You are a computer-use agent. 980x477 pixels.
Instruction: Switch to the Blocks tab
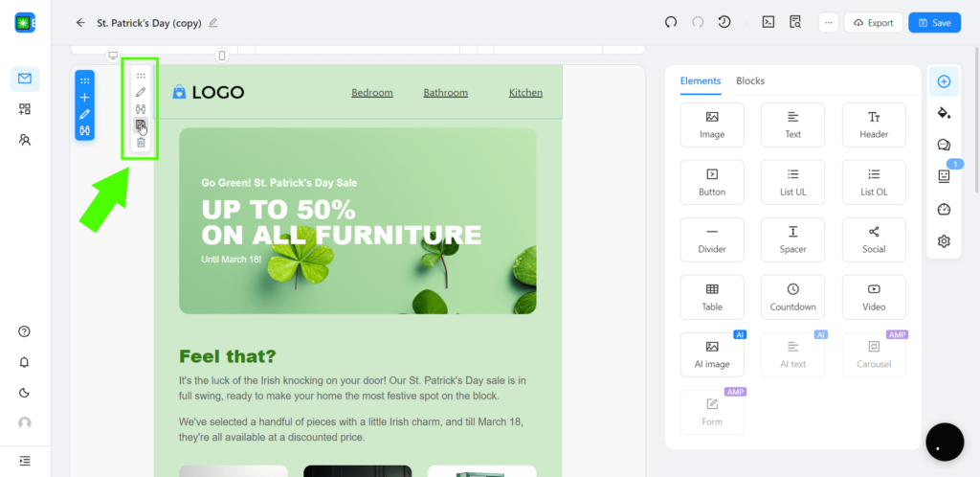[750, 81]
